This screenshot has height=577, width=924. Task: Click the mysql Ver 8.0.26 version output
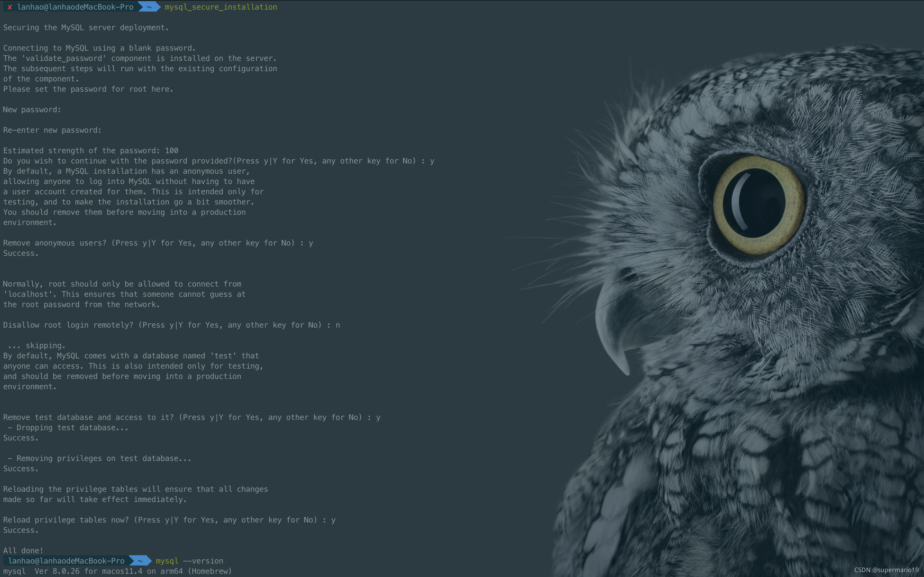[x=117, y=571]
